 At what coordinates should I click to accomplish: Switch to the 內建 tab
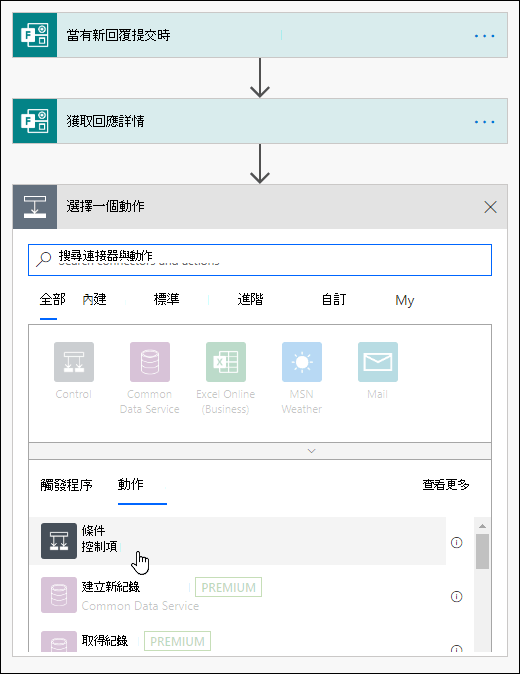95,299
